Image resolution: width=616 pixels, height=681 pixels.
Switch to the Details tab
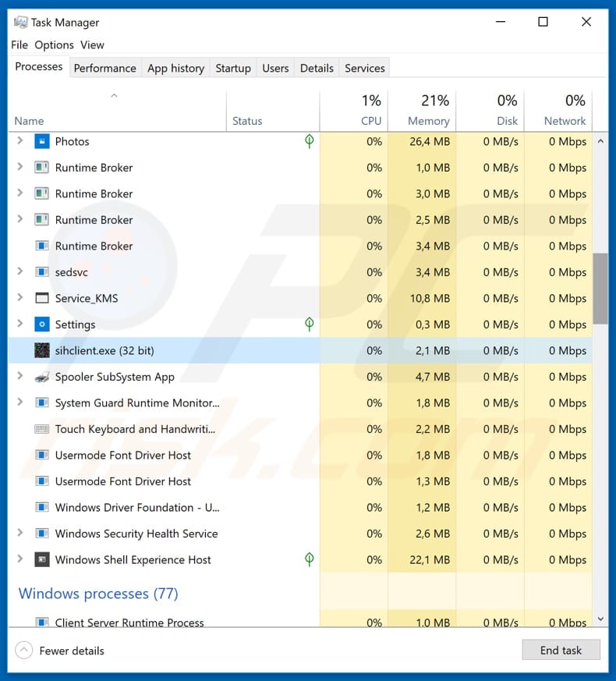317,68
